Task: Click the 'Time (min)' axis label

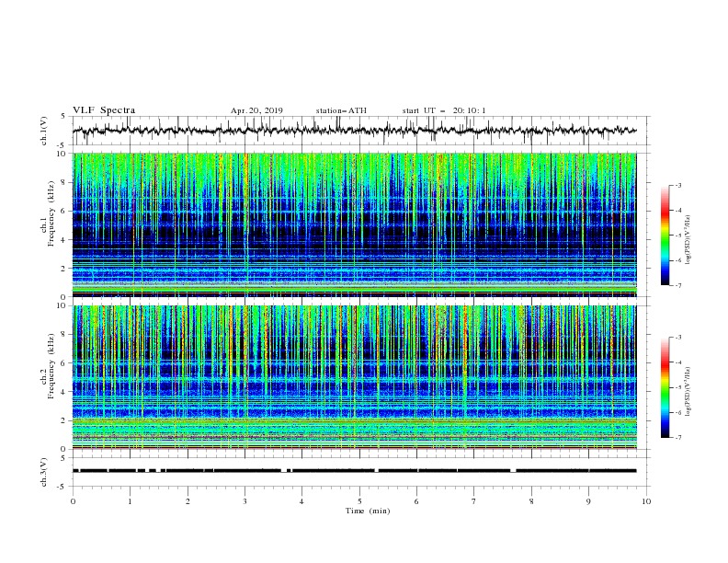Action: [x=368, y=511]
